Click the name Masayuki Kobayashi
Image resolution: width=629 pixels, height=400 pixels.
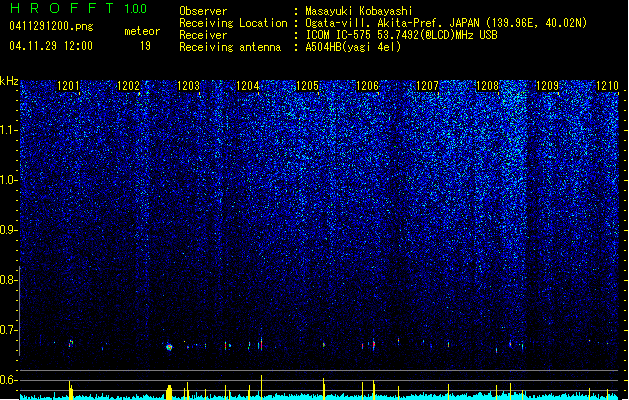point(359,11)
